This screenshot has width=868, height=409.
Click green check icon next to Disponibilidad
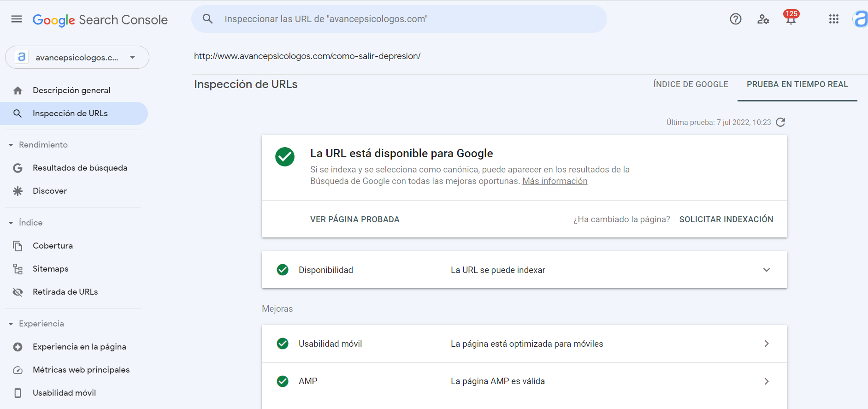pyautogui.click(x=283, y=270)
